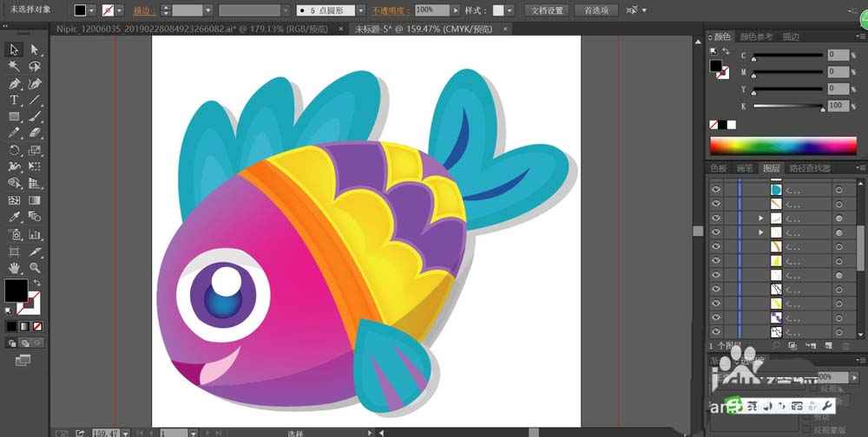Screen dimensions: 868x437
Task: Choose the Rectangle shape tool
Action: (14, 117)
